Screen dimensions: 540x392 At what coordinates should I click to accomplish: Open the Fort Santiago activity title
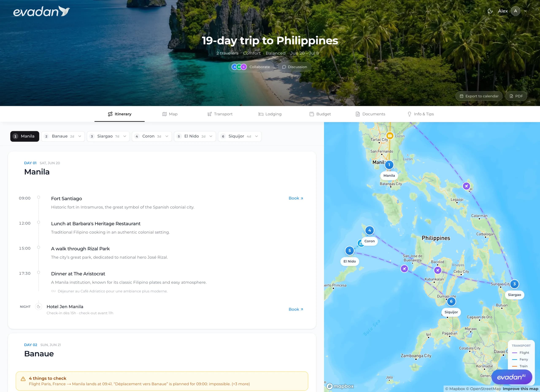(66, 199)
